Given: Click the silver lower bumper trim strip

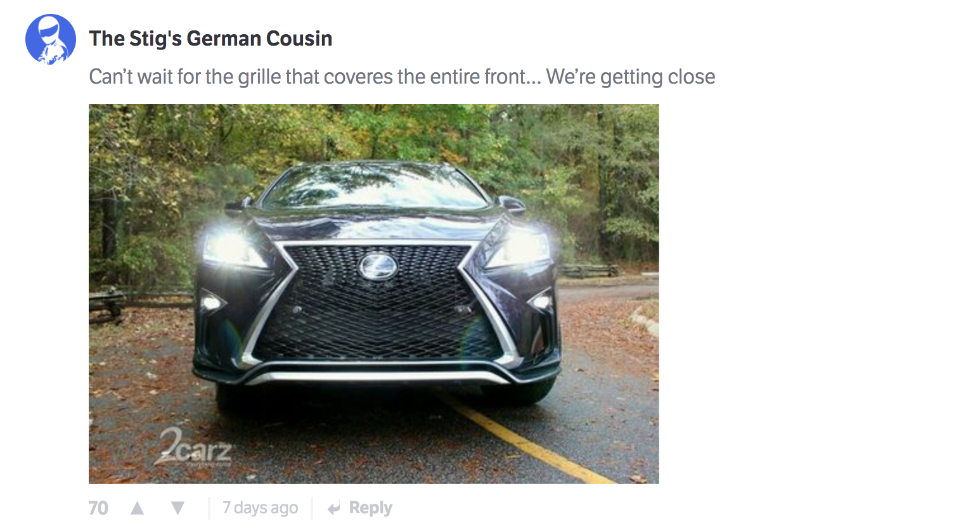Looking at the screenshot, I should (x=377, y=377).
